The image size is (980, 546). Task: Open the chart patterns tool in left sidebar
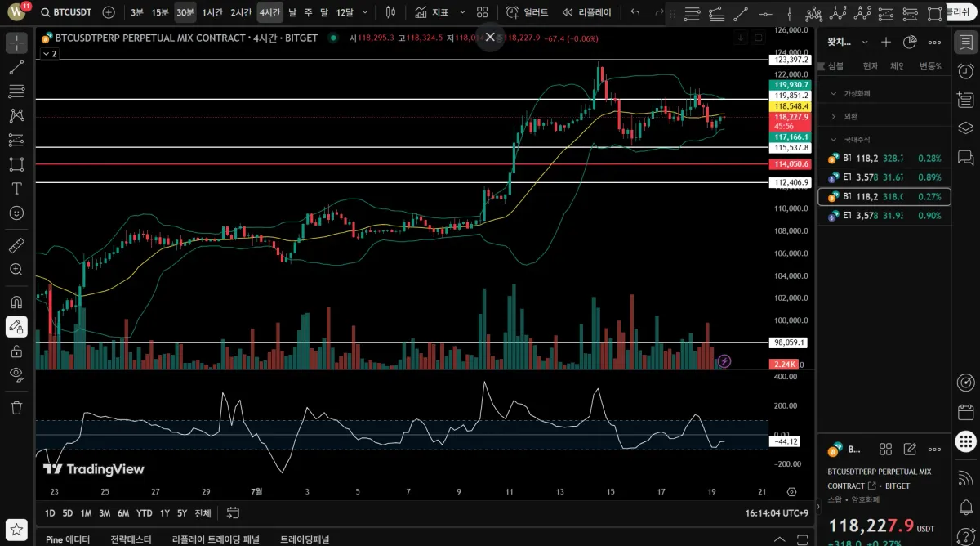coord(16,116)
